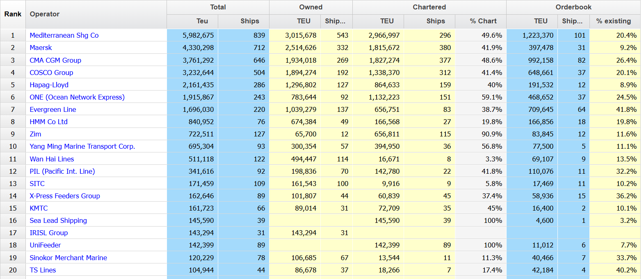Select the total TEU cell 4,330,298

pyautogui.click(x=192, y=48)
